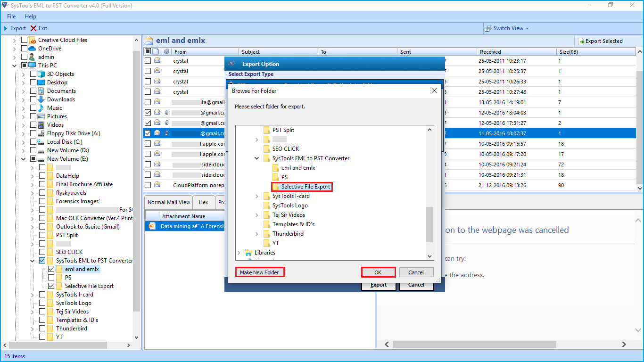Open the File menu
The height and width of the screenshot is (362, 644).
[11, 16]
